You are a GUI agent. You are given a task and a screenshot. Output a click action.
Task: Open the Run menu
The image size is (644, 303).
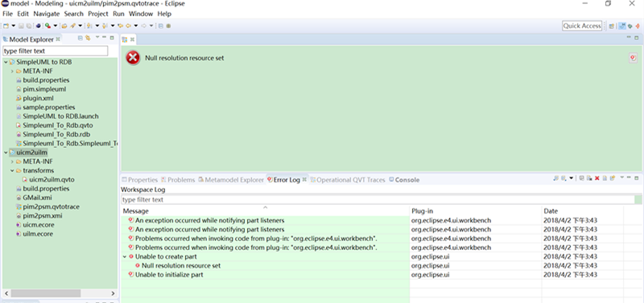pyautogui.click(x=118, y=14)
